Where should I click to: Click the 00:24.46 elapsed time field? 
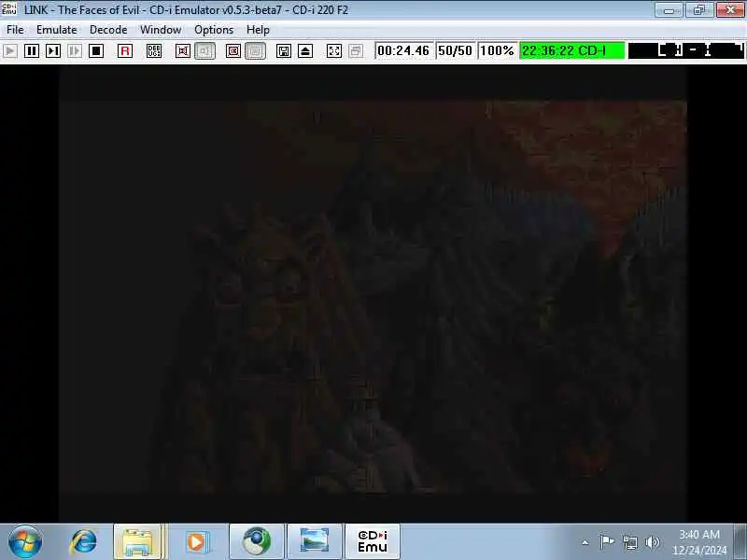(x=404, y=50)
